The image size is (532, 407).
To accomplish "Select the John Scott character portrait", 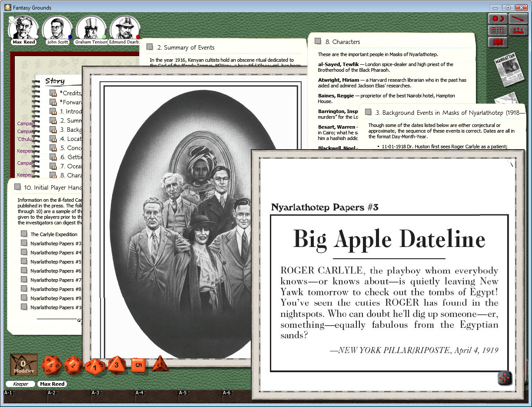I will click(57, 27).
